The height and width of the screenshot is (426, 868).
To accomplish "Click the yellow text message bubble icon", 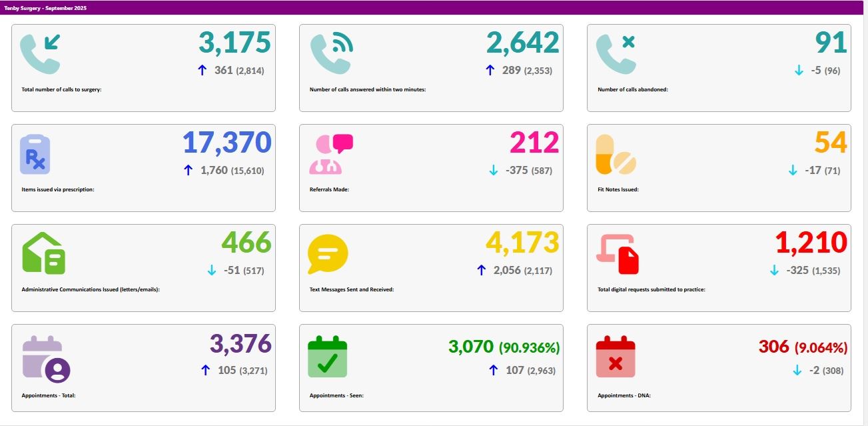I will (x=328, y=254).
